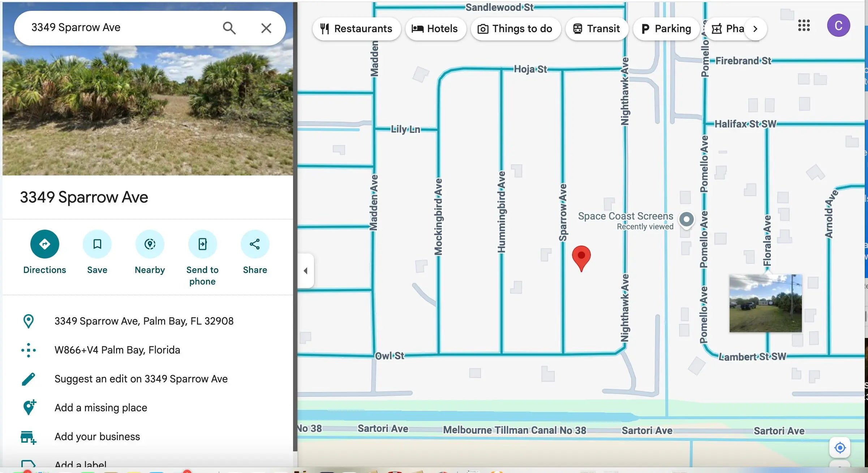Click Add a missing place
Image resolution: width=868 pixels, height=473 pixels.
(101, 408)
